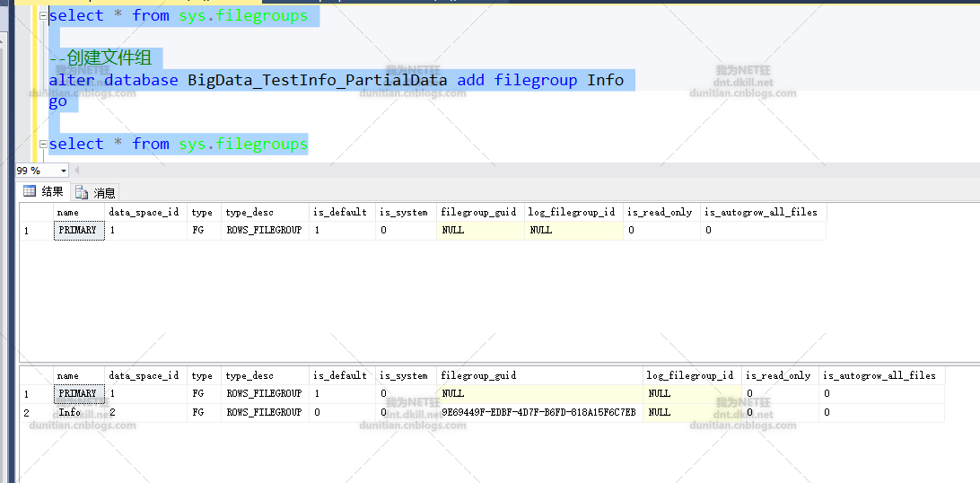Select the 9E69449F GUID cell
The image size is (980, 483).
point(539,412)
